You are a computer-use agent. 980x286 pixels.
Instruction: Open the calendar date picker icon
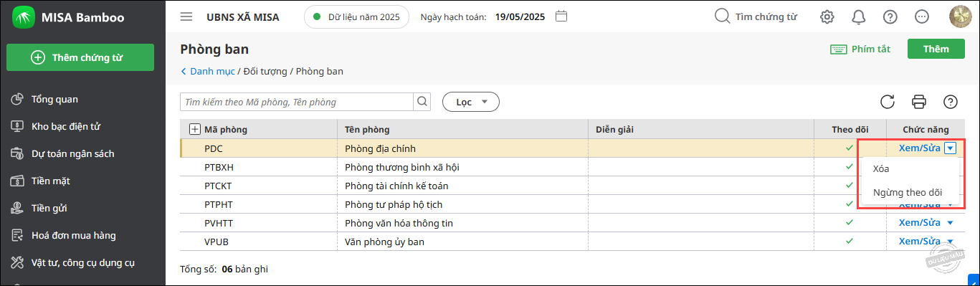tap(561, 16)
